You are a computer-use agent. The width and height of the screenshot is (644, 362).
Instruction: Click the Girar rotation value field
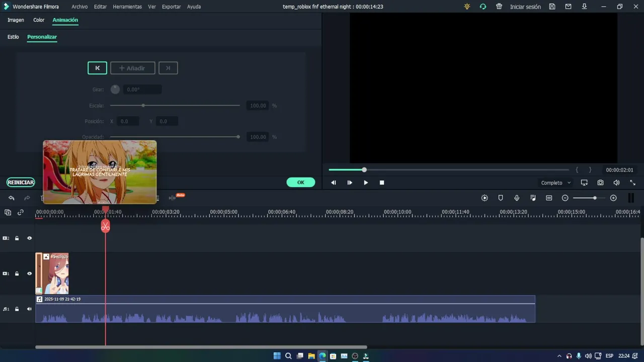pos(142,89)
